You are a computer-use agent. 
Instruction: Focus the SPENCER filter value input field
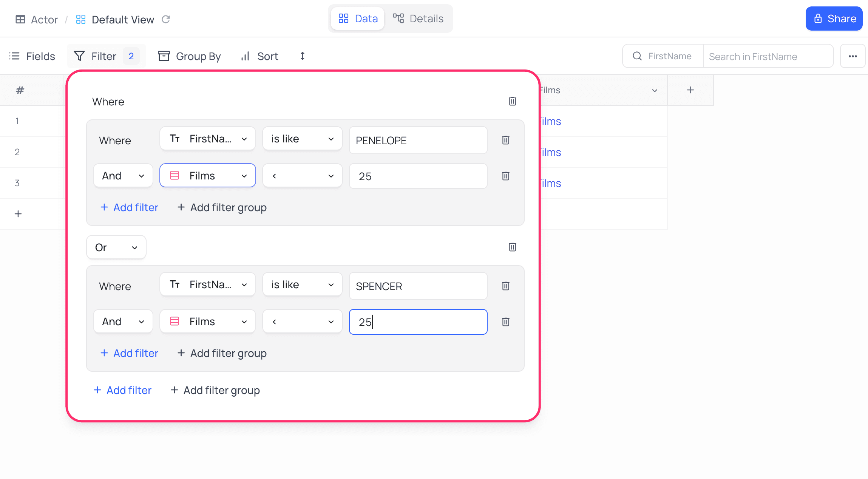(418, 286)
